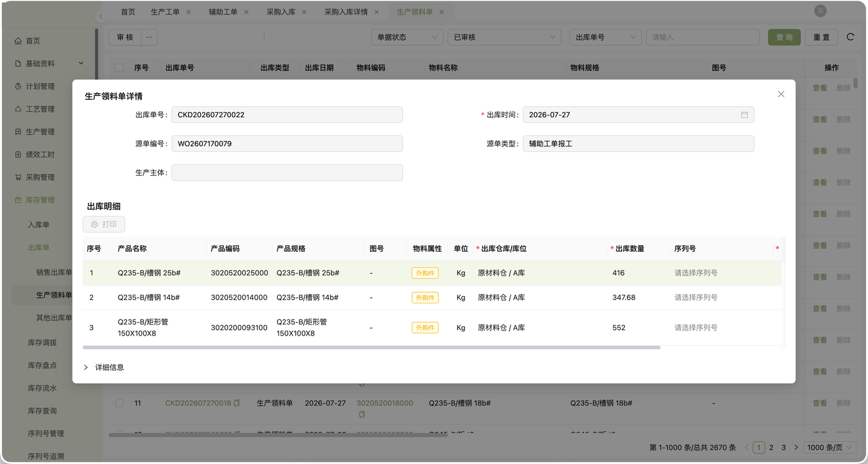
Task: Switch to the 采购入库 tab
Action: click(x=281, y=12)
